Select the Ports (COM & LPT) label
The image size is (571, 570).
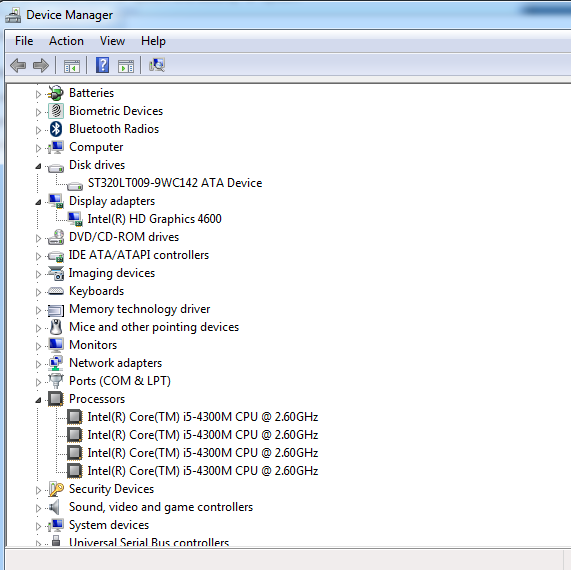tap(120, 381)
